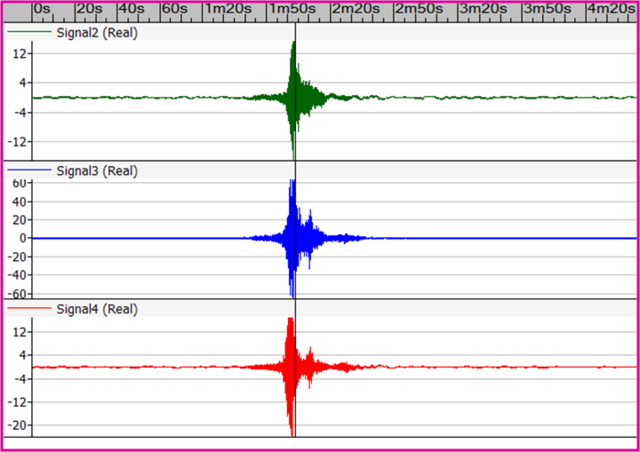Click the -20 value on Signal4 axis
The width and height of the screenshot is (640, 452).
click(17, 425)
